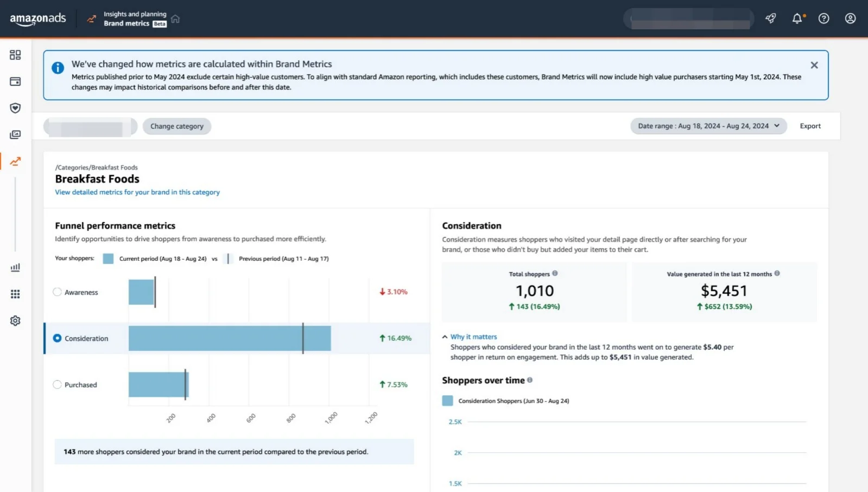The image size is (868, 492).
Task: Open the user account profile icon
Action: [850, 18]
